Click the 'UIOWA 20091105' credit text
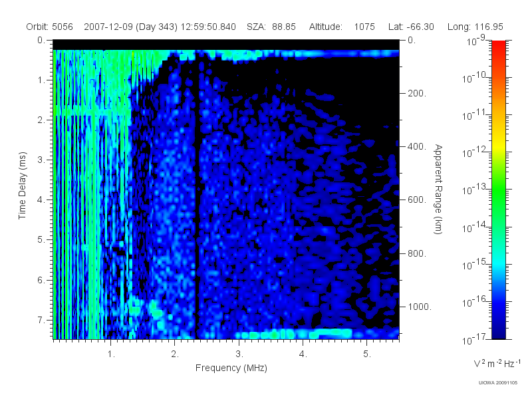This screenshot has width=532, height=399. click(497, 383)
